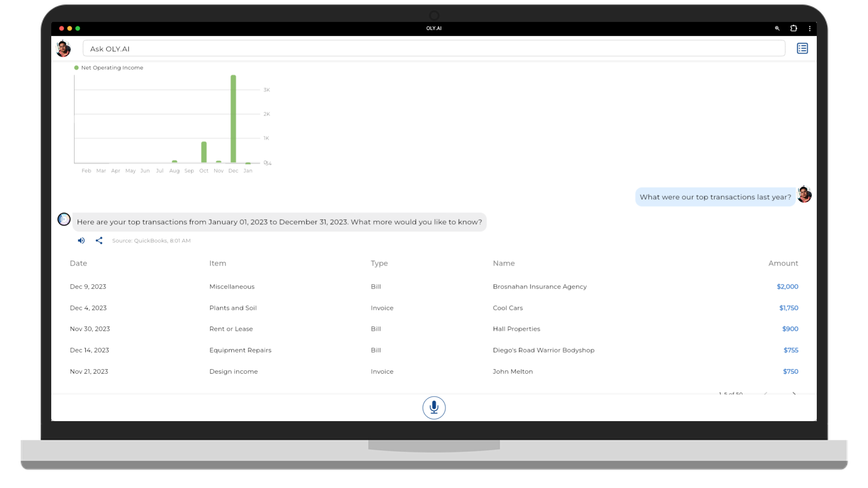This screenshot has height=488, width=868.
Task: Open the extensions puzzle icon
Action: point(793,29)
